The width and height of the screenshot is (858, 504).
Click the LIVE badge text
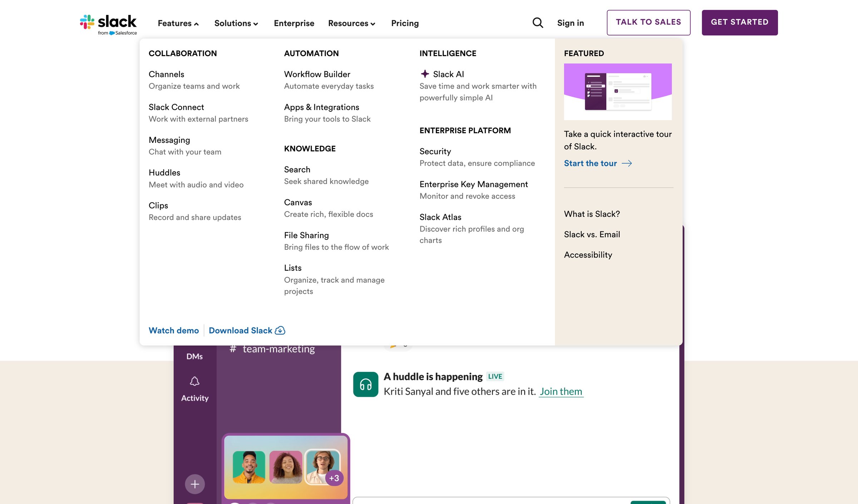pos(495,376)
